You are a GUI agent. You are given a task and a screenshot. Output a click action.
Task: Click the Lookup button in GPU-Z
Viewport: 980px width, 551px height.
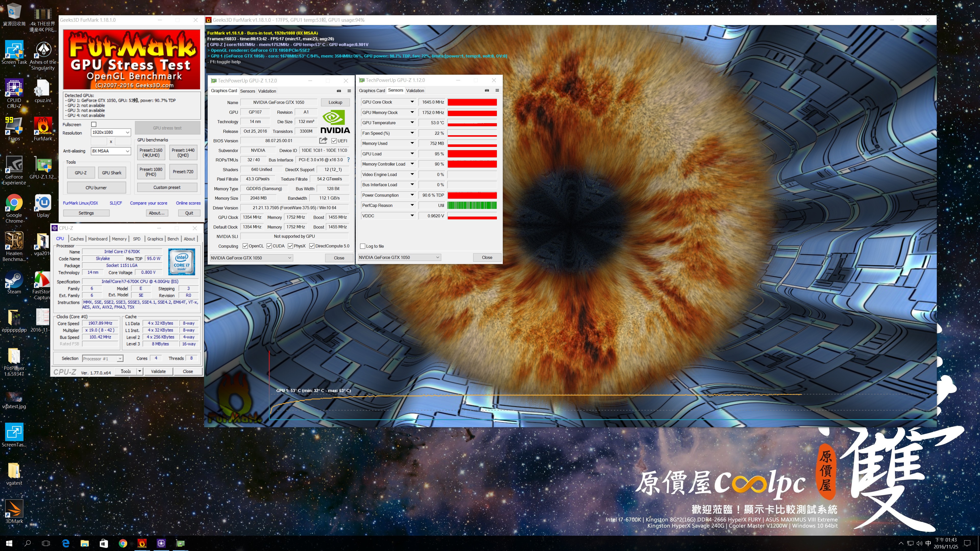335,102
